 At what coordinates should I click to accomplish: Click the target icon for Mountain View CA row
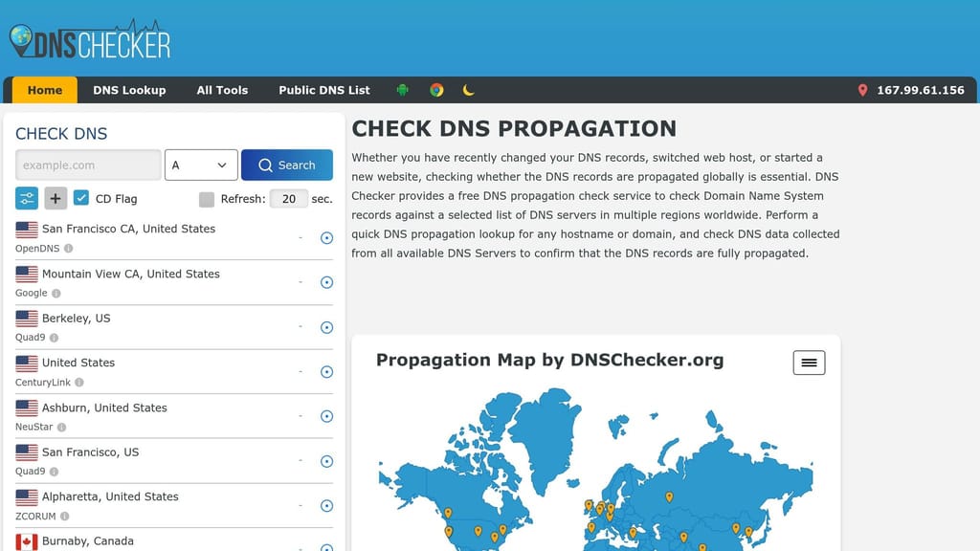pos(326,282)
